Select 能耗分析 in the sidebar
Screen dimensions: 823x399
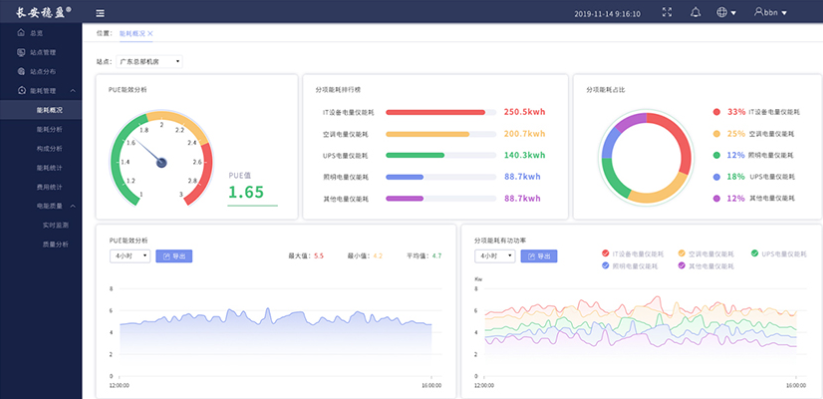click(49, 129)
